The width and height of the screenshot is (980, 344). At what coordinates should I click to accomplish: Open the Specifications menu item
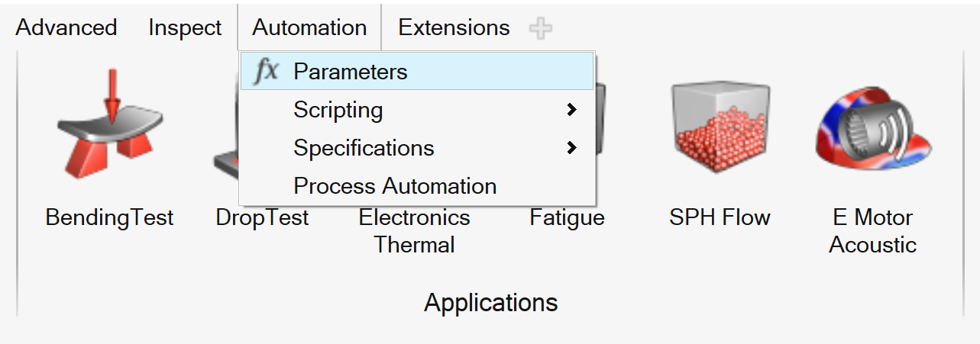(x=364, y=148)
